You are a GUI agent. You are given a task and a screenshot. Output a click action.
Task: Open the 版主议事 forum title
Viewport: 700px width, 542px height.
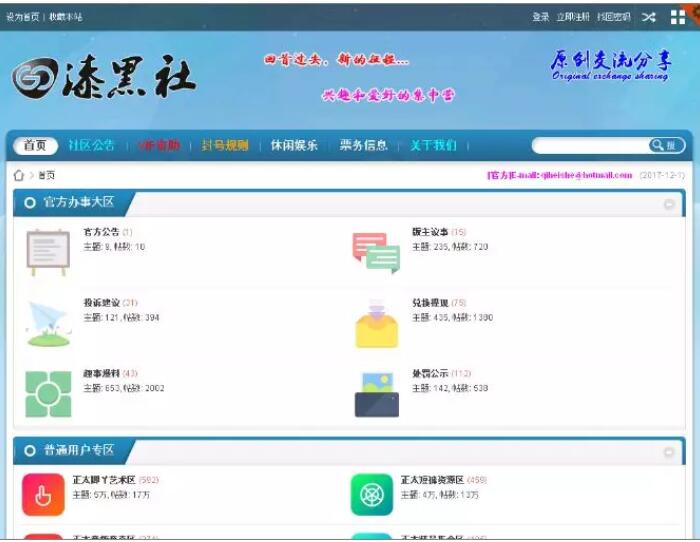coord(430,232)
